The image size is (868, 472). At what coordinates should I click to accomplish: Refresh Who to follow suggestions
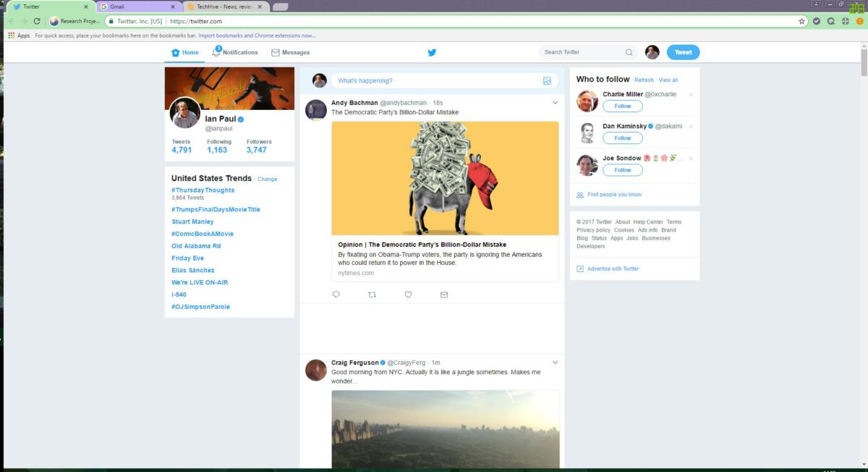point(644,80)
